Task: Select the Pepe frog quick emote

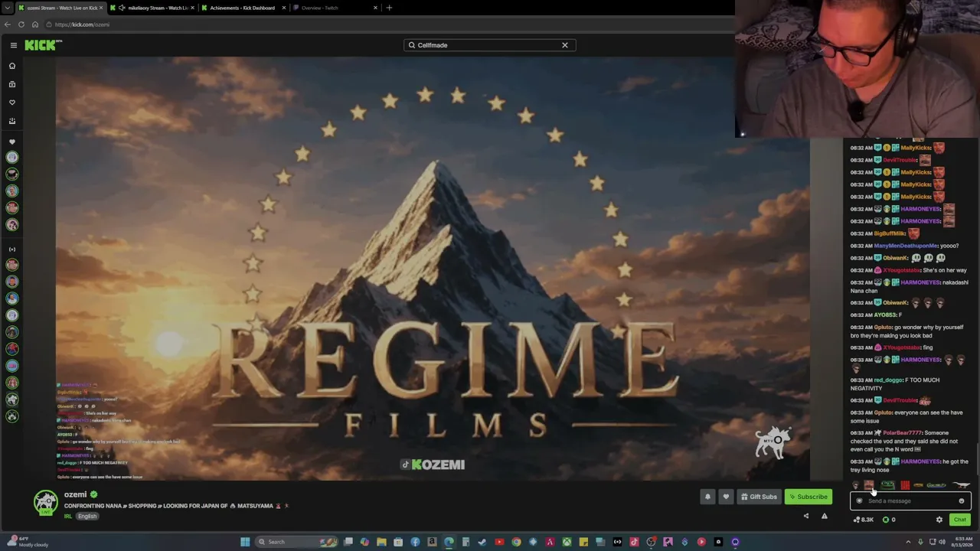Action: (x=888, y=484)
